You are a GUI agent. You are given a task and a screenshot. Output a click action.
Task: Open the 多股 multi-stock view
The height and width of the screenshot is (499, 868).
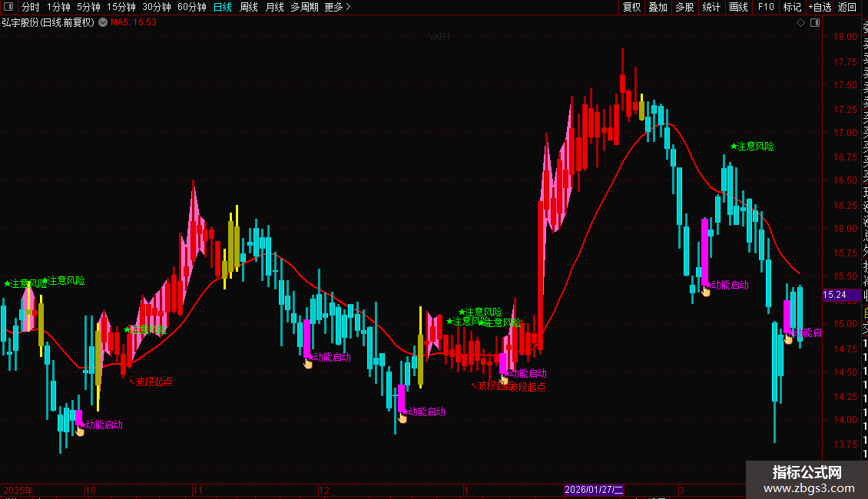point(684,7)
